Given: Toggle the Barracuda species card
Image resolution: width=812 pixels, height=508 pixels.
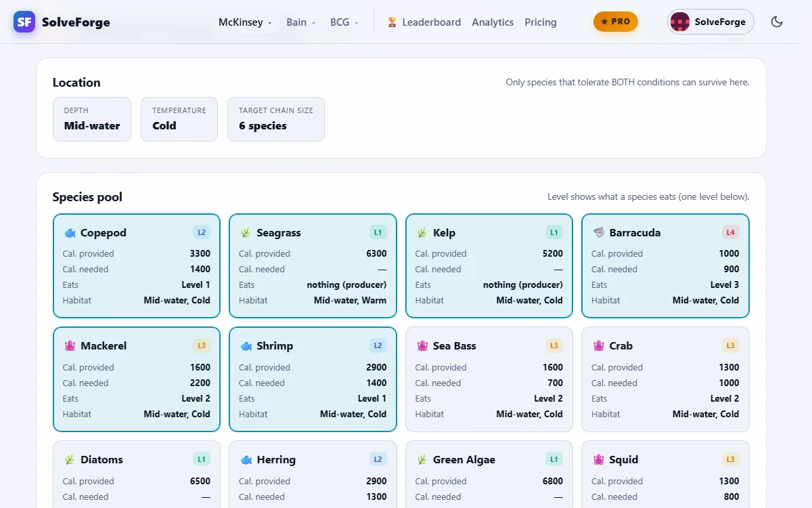Looking at the screenshot, I should pyautogui.click(x=665, y=266).
